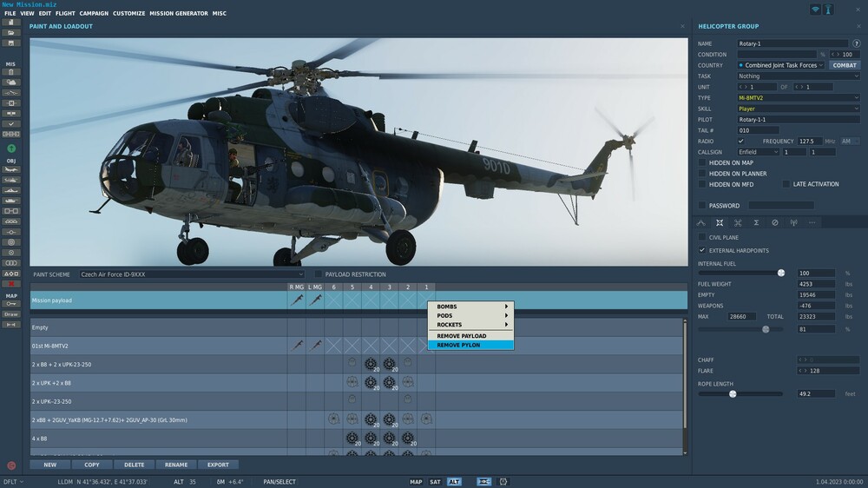Click the Combat button next to Country

[x=845, y=65]
